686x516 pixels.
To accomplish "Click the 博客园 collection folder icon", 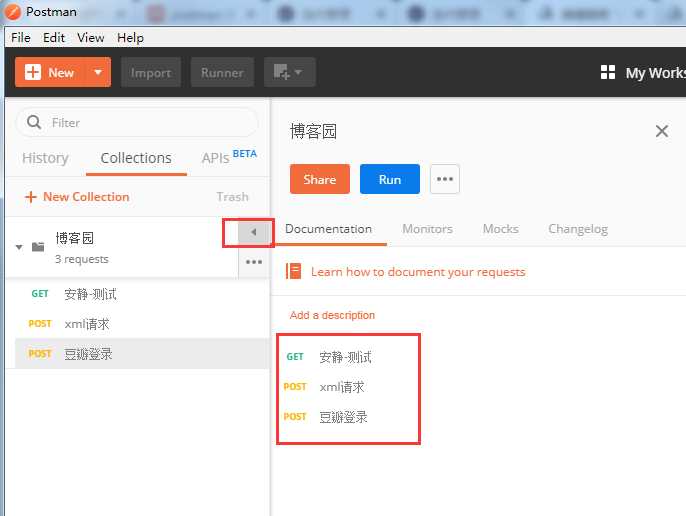I will pos(38,247).
